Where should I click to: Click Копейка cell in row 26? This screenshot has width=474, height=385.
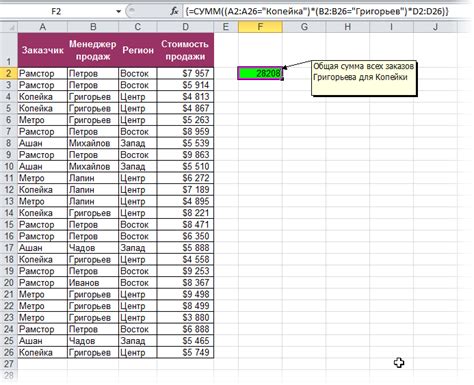point(43,352)
